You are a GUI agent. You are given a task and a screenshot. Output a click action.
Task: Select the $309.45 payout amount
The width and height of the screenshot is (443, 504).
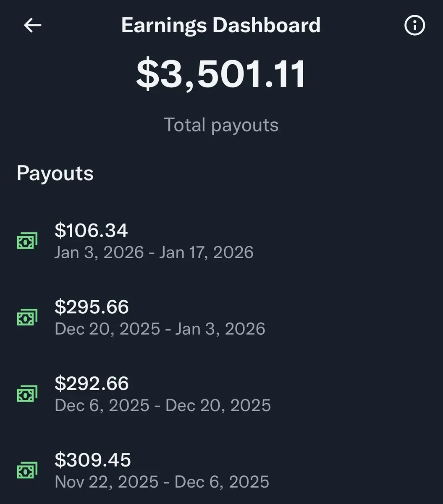tap(93, 460)
